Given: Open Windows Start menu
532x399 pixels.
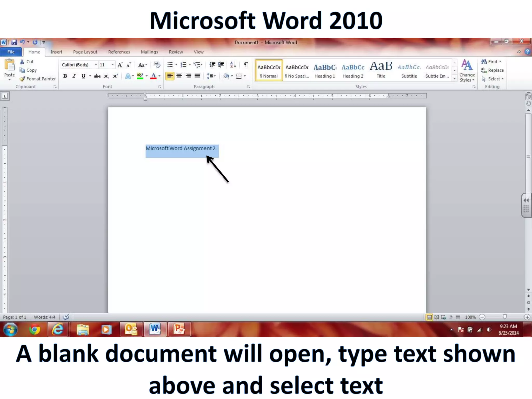Looking at the screenshot, I should [x=11, y=329].
